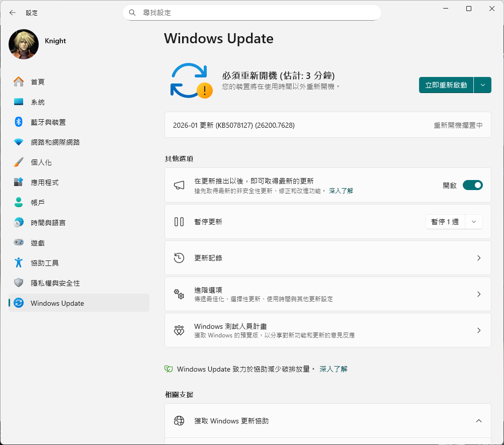Open the 進階選項 chevron
The image size is (504, 445).
[x=479, y=294]
